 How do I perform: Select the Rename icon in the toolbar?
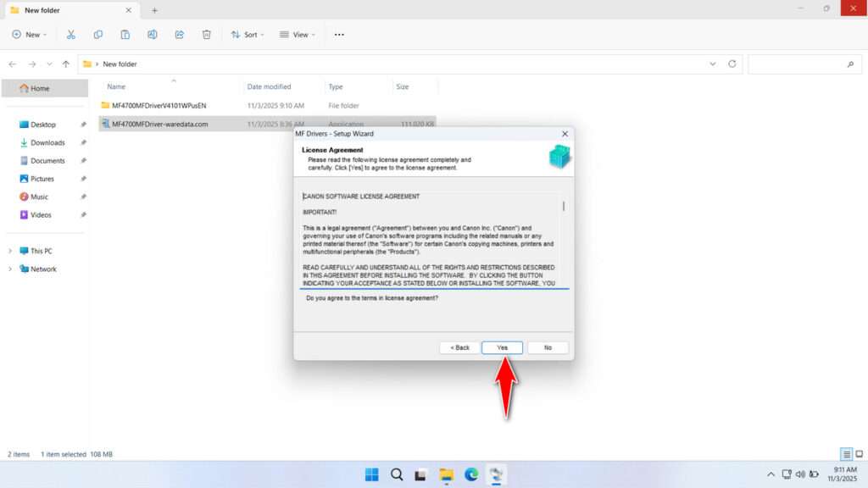pos(153,34)
